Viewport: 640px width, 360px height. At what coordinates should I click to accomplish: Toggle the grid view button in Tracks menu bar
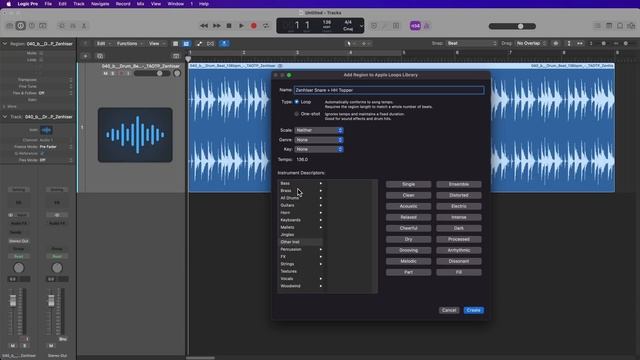[176, 43]
